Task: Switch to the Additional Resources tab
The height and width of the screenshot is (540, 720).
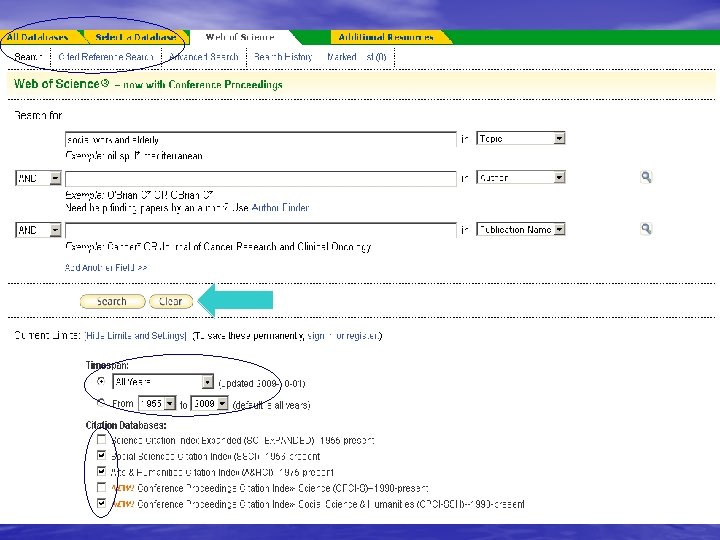Action: 386,37
